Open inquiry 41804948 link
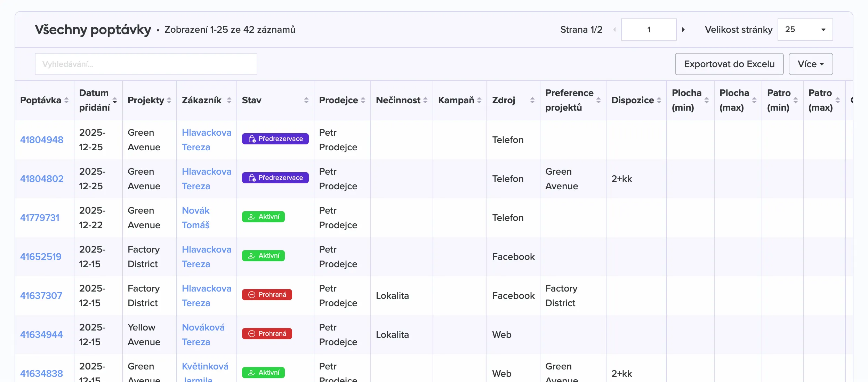The width and height of the screenshot is (868, 382). (x=42, y=140)
